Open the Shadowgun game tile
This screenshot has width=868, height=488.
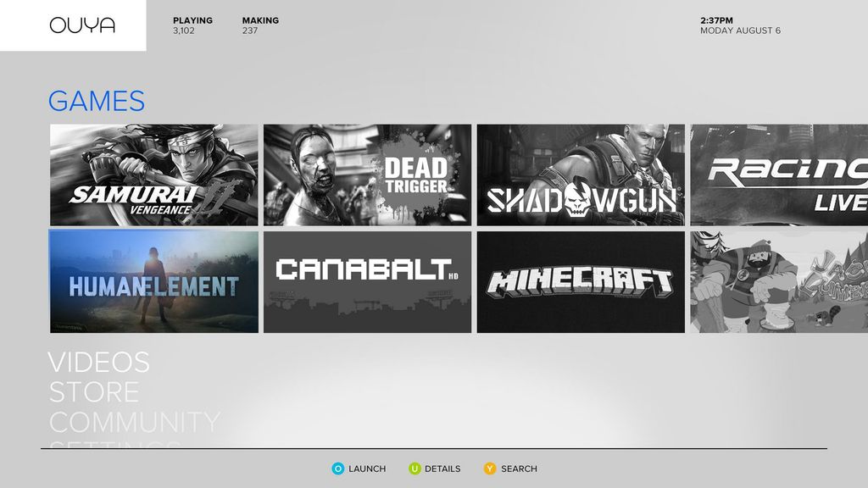click(581, 175)
